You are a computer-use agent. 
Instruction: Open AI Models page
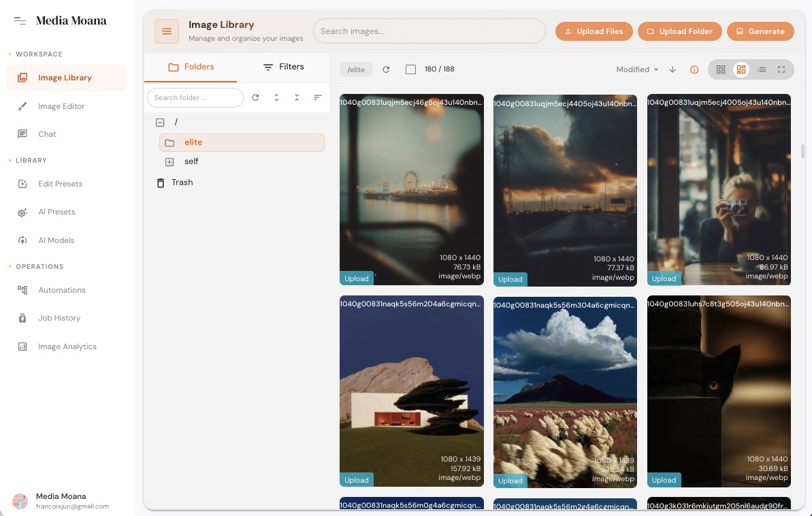[x=67, y=240]
